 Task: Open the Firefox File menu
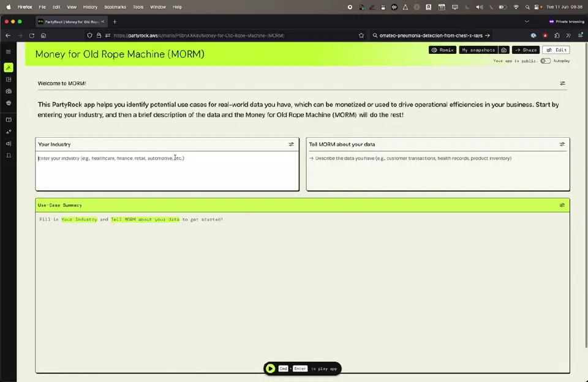[42, 7]
